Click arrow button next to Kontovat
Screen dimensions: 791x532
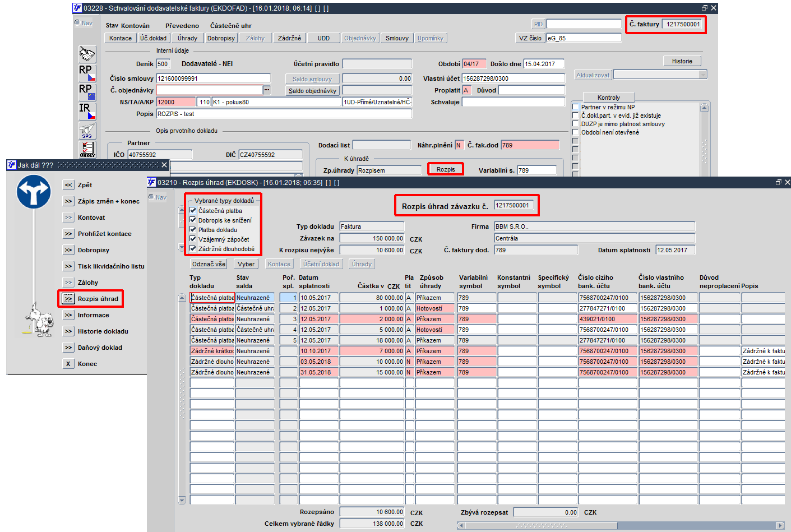68,218
